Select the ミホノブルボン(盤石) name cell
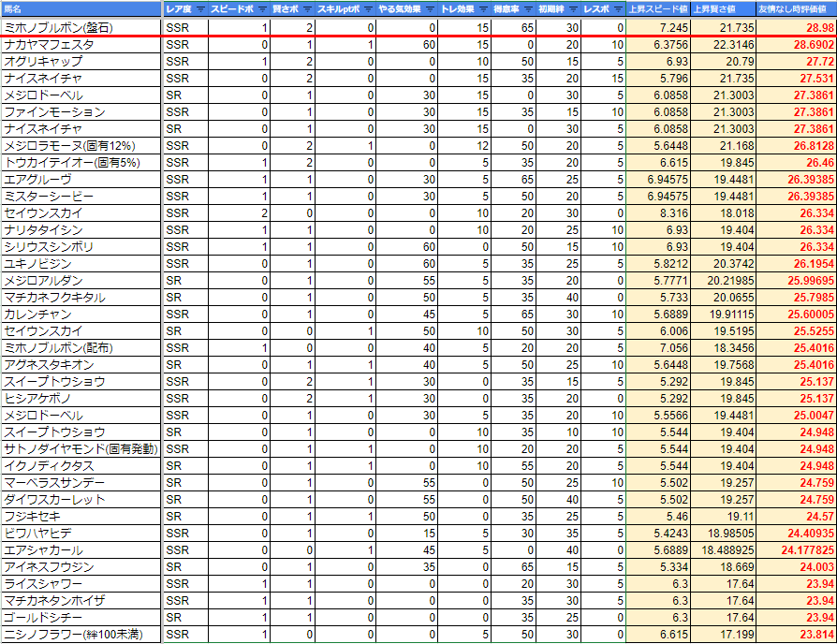 81,27
